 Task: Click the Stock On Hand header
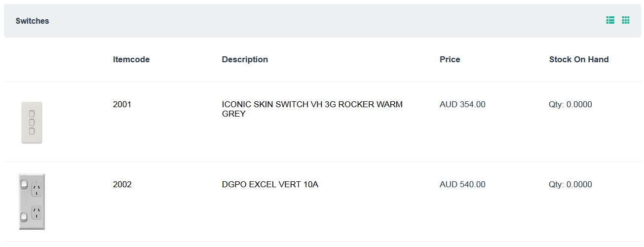579,60
